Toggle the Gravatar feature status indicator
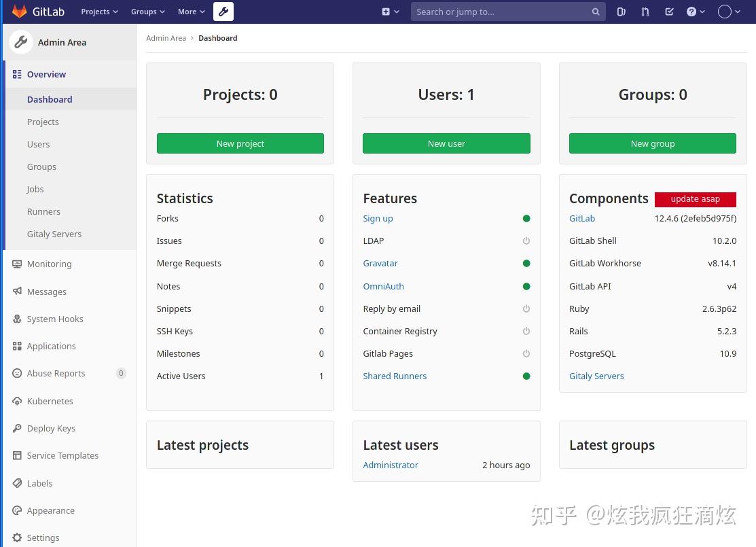 pos(526,263)
